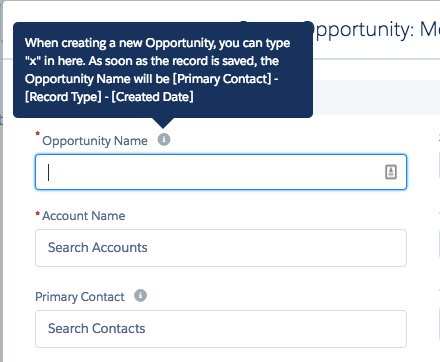Click the dark blue help tooltip body

click(163, 70)
